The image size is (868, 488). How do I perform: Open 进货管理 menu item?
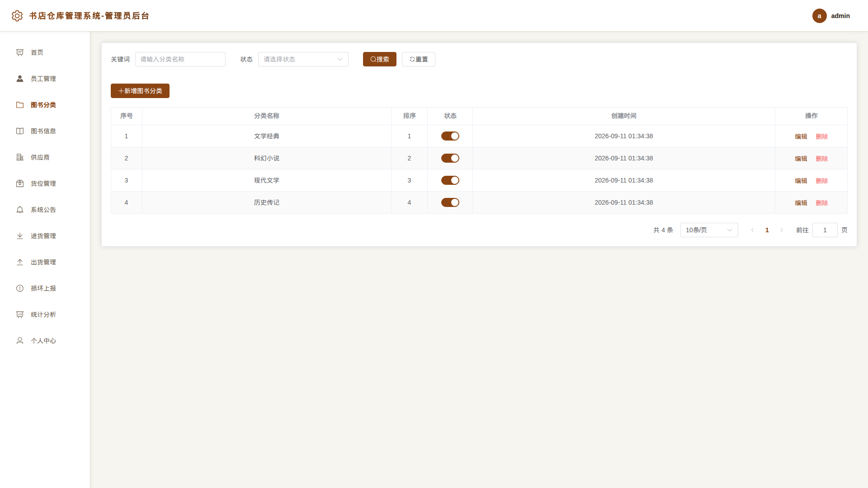pyautogui.click(x=45, y=236)
